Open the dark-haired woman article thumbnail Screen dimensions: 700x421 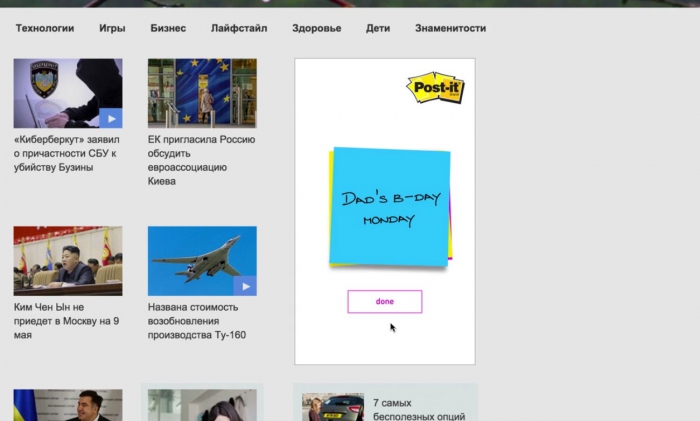202,405
